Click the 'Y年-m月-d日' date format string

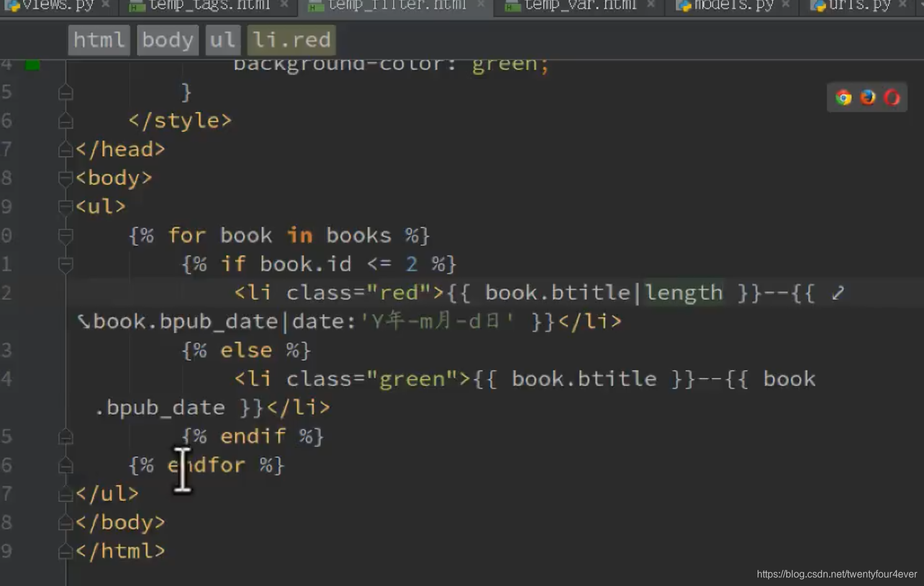pos(437,322)
